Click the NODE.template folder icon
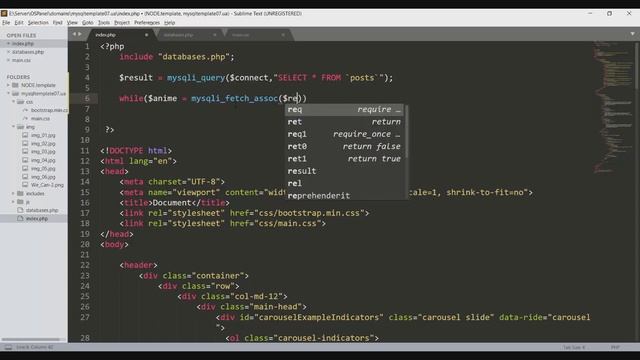This screenshot has height=360, width=640. click(16, 85)
